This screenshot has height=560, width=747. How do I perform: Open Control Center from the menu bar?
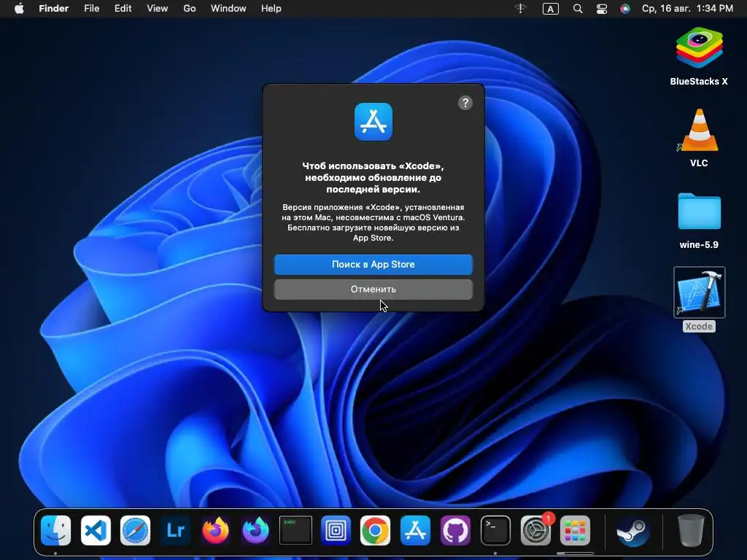(x=602, y=9)
